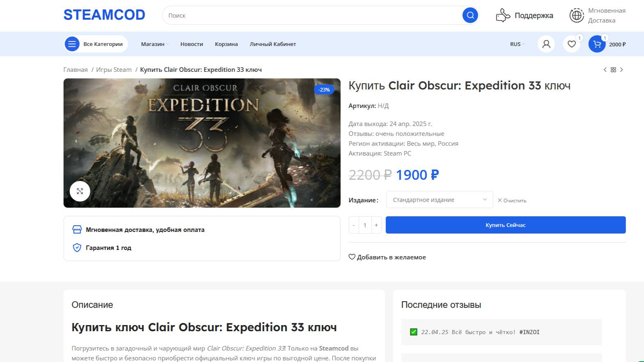Click Добавить в желаемое link
Screen dimensions: 644x362
tap(387, 257)
